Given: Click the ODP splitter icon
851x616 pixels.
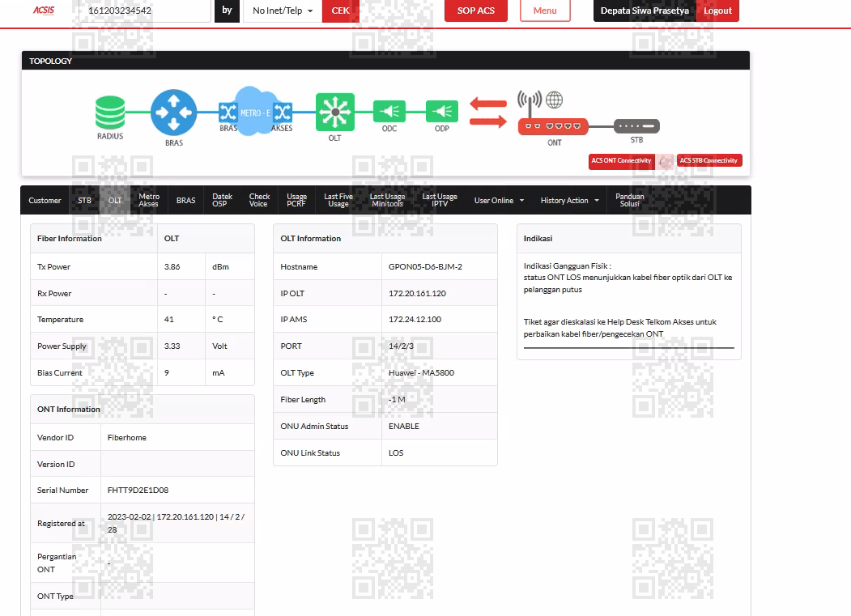Looking at the screenshot, I should click(x=442, y=112).
